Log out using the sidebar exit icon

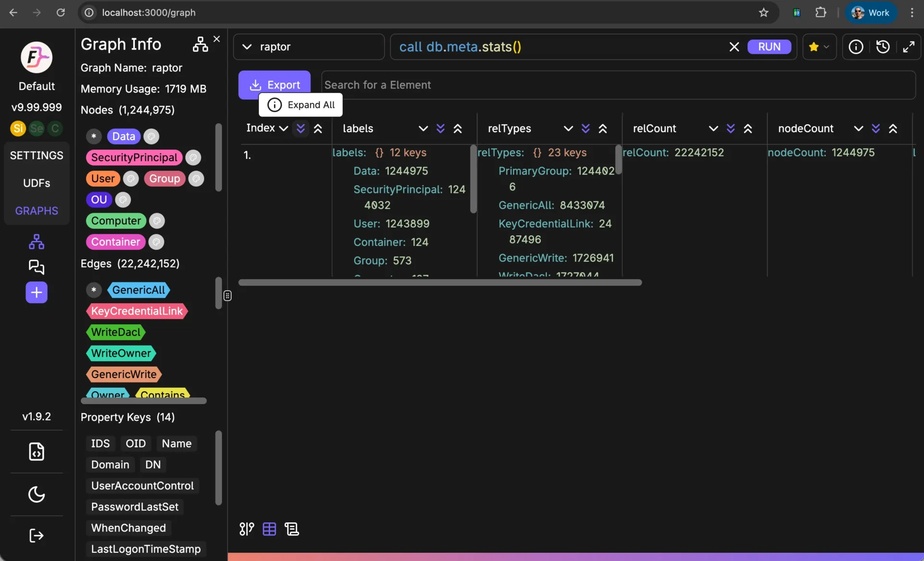[36, 535]
